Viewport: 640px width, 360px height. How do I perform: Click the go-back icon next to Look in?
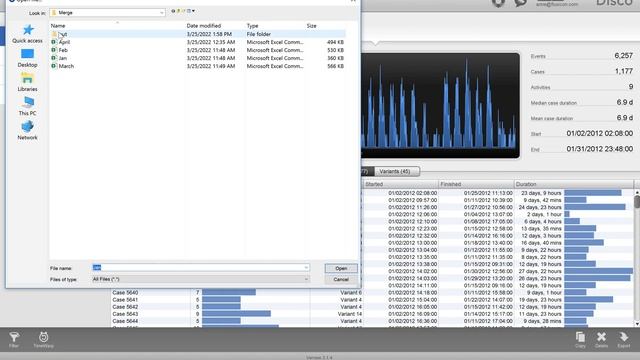(173, 11)
